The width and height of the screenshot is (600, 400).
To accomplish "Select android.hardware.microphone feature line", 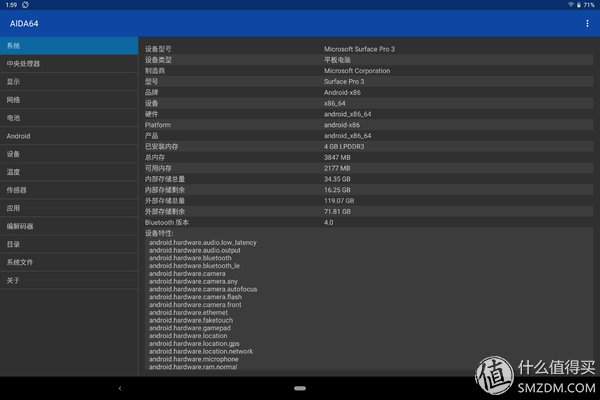I will click(194, 359).
